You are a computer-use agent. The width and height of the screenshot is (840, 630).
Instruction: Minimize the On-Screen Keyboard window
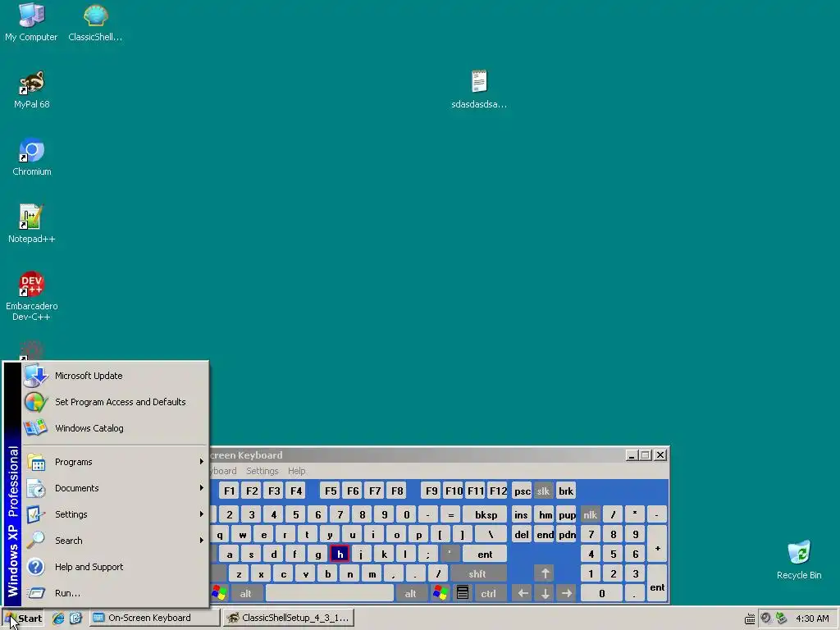coord(632,455)
